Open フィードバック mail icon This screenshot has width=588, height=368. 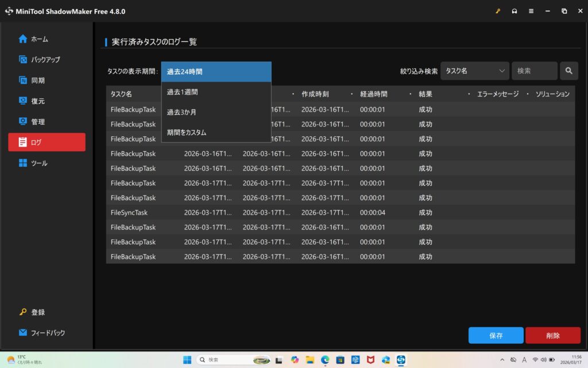click(x=23, y=333)
